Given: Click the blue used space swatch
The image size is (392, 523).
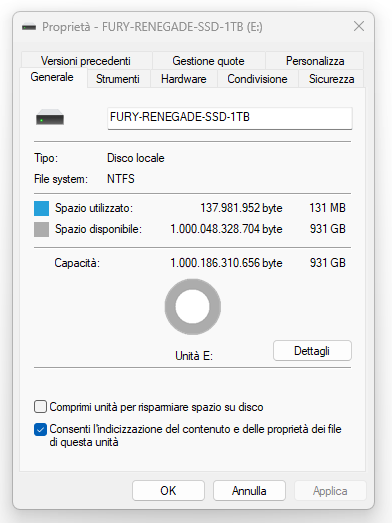Looking at the screenshot, I should pyautogui.click(x=41, y=208).
